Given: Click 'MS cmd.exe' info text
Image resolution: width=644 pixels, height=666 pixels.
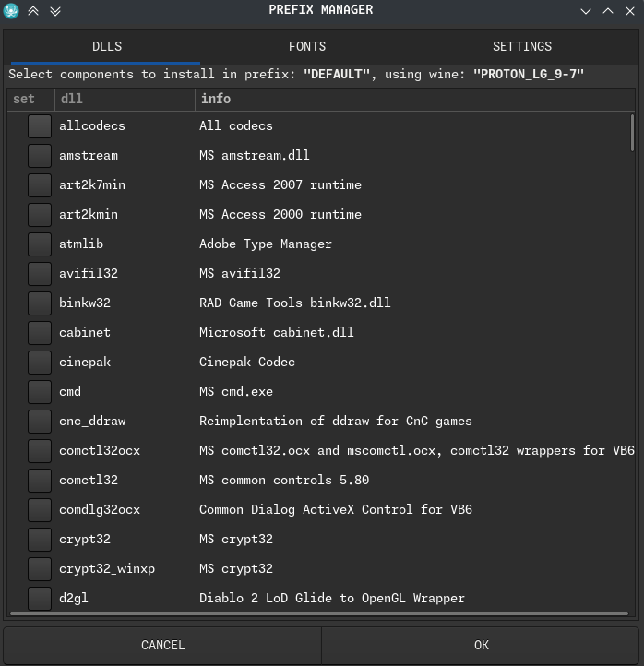Looking at the screenshot, I should click(x=236, y=392).
